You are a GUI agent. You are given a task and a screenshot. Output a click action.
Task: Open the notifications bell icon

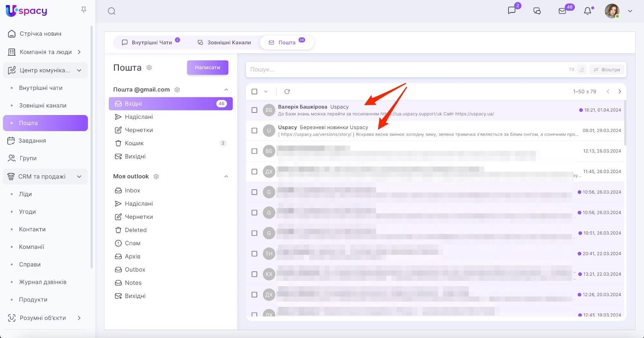[x=588, y=11]
